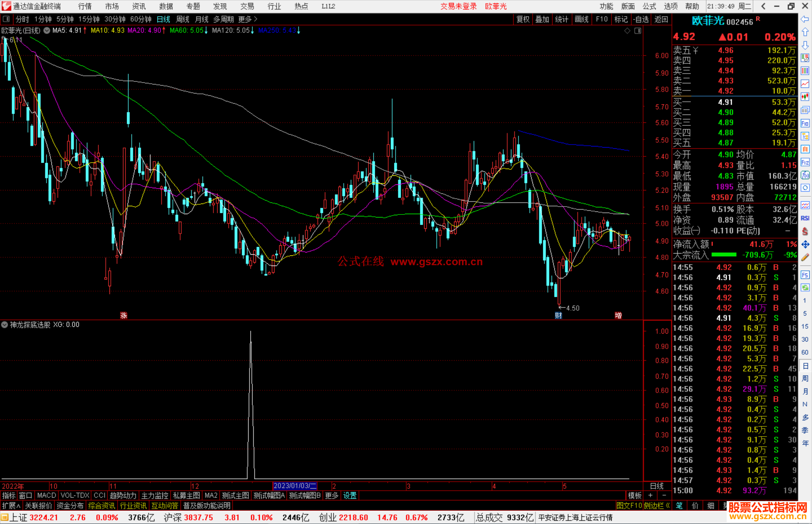Open the 行情 menu
This screenshot has width=812, height=524.
coord(85,6)
